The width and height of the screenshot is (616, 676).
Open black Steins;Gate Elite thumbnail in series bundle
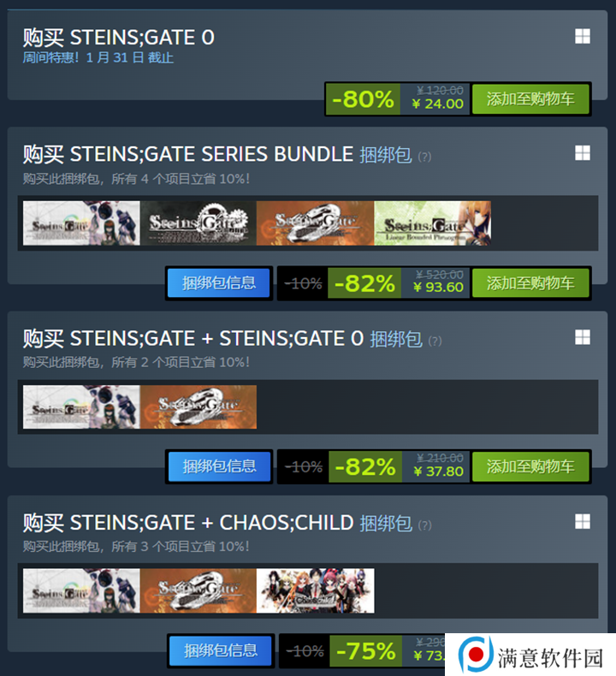pos(198,223)
